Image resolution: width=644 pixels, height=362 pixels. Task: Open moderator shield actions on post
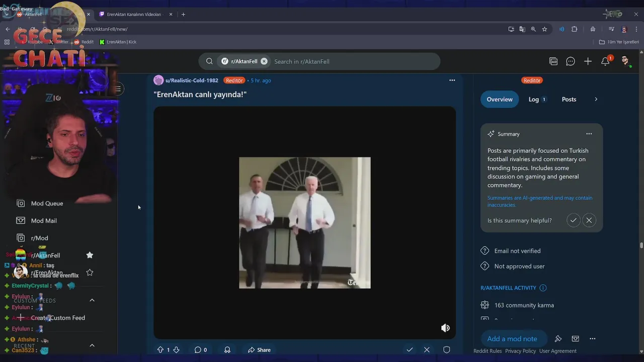[446, 350]
